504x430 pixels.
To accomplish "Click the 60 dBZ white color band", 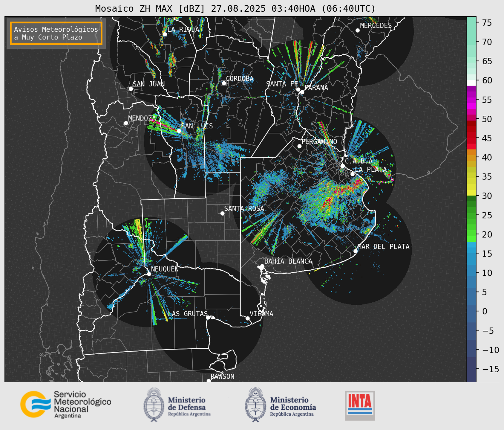I will (x=471, y=83).
